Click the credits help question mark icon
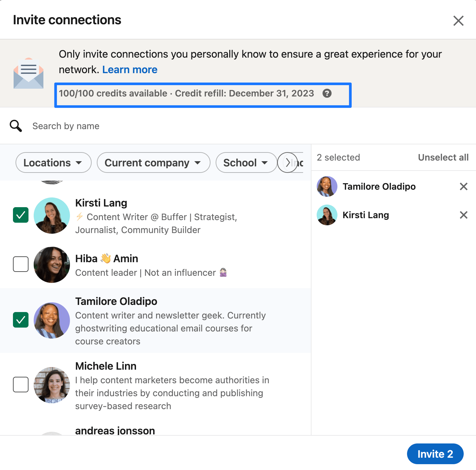The image size is (476, 470). [x=327, y=94]
